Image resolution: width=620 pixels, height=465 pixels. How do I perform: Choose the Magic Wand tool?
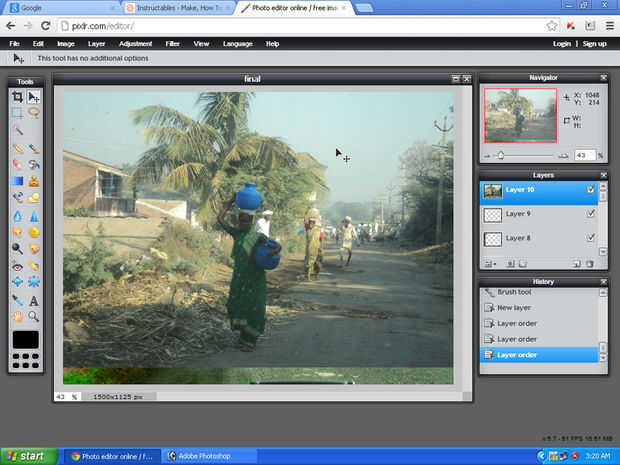18,130
